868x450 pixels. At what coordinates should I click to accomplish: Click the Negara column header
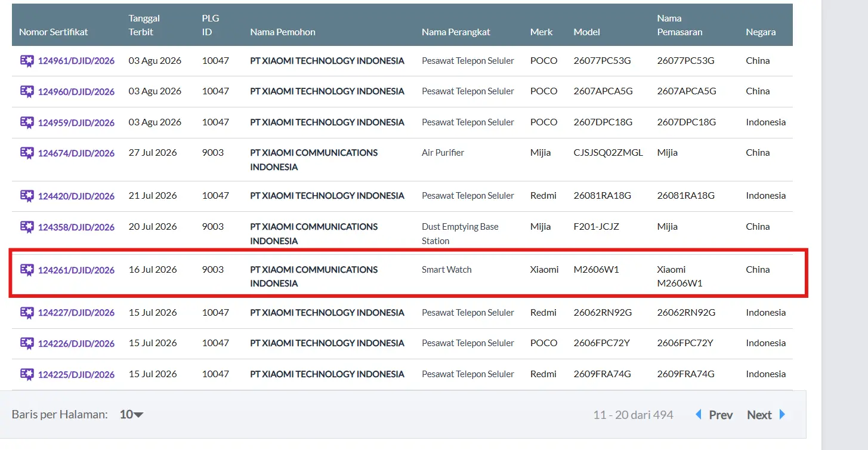click(761, 32)
